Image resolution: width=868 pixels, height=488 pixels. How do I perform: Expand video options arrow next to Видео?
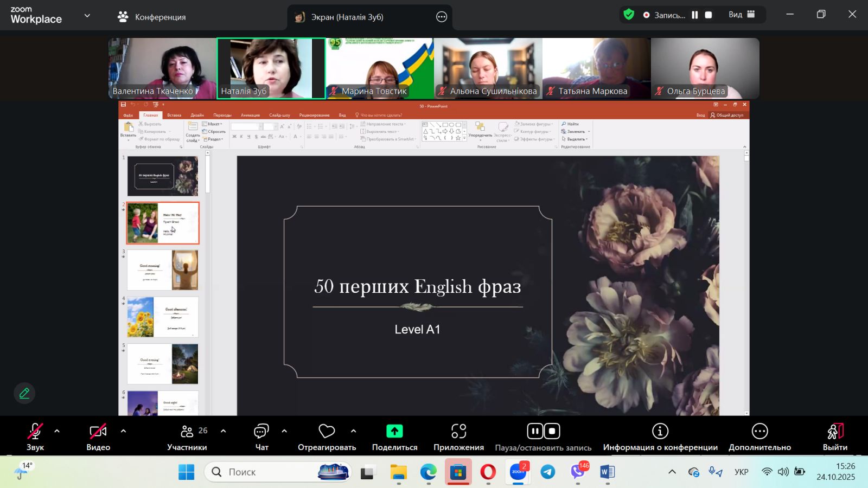click(123, 431)
